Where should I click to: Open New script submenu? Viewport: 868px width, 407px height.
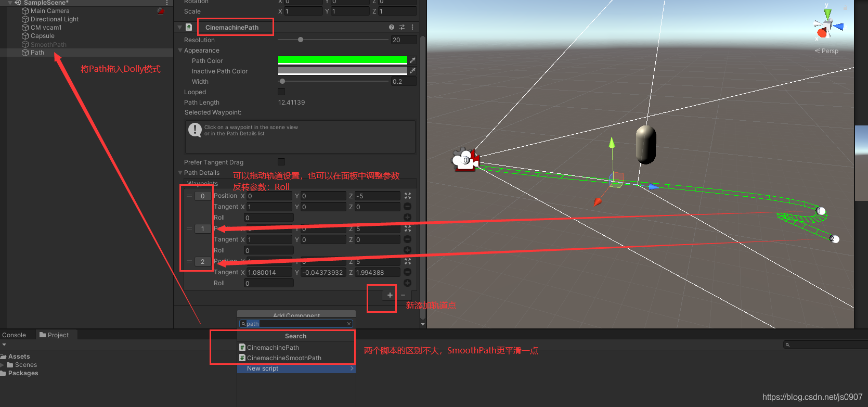coord(296,368)
